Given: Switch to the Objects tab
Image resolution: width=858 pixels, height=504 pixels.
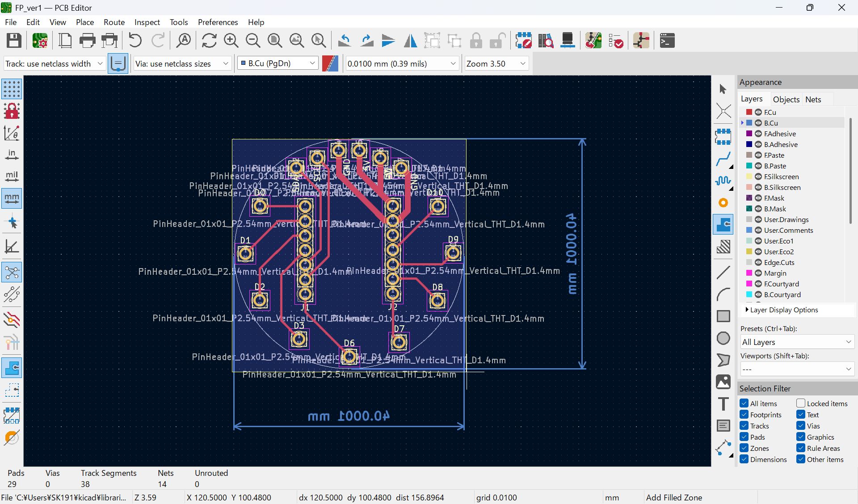Looking at the screenshot, I should click(786, 99).
